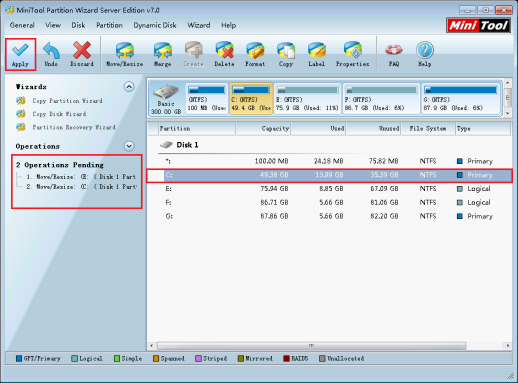Click the horizontal scrollbar thumb

tap(311, 346)
